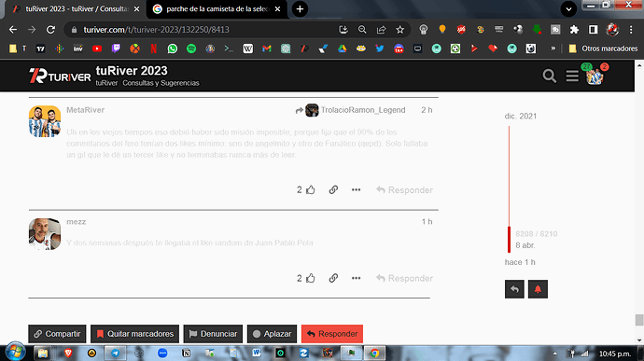The width and height of the screenshot is (644, 361).
Task: Open user avatar notifications menu
Action: [595, 76]
